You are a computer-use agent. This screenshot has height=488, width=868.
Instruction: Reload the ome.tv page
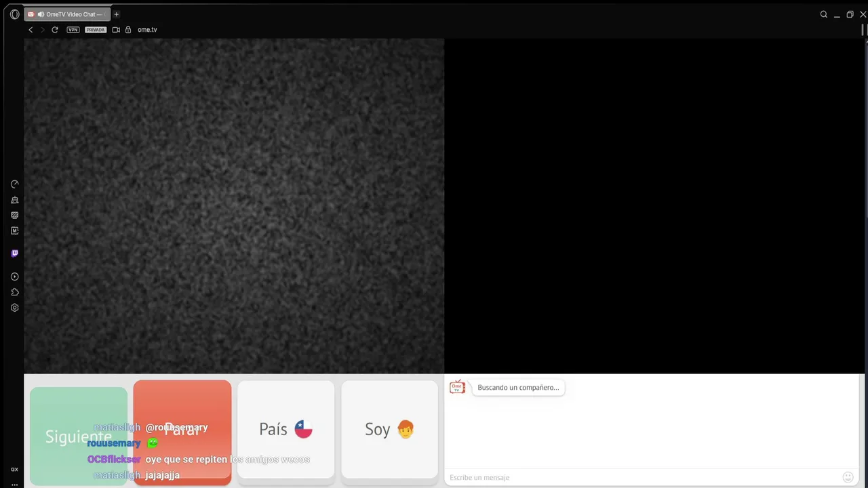tap(55, 30)
